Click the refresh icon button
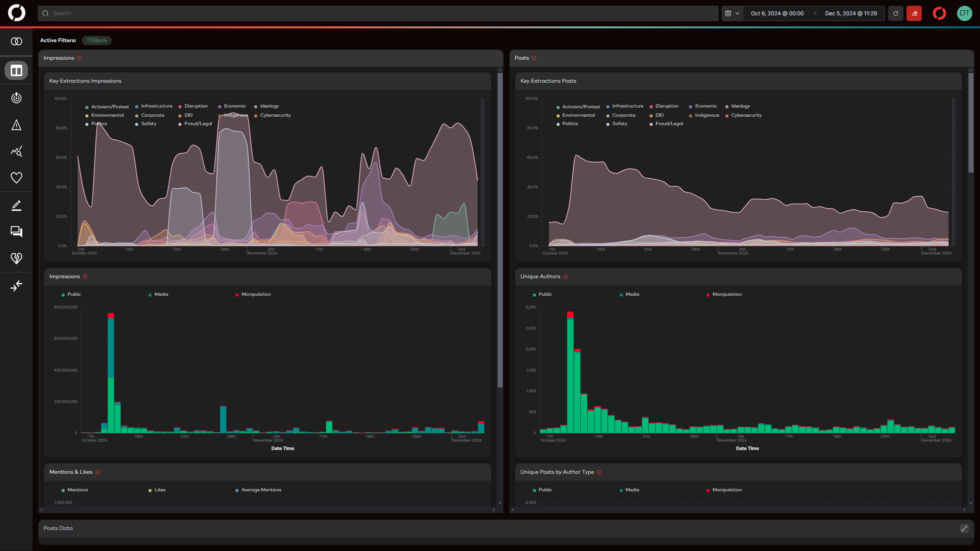The width and height of the screenshot is (980, 551). [x=896, y=13]
